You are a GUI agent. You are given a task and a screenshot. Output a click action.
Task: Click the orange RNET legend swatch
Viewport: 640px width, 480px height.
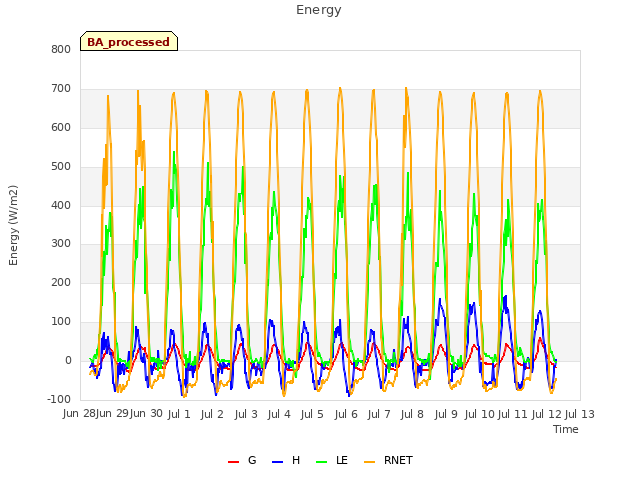[x=369, y=462]
